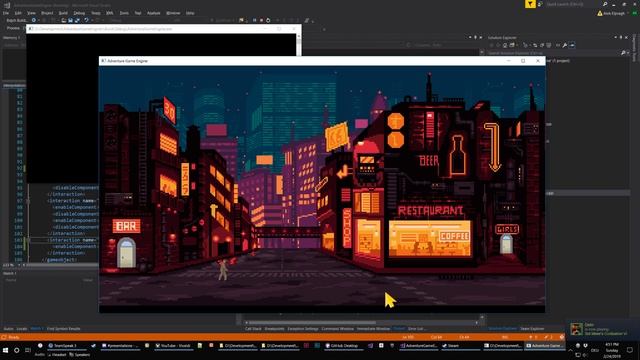This screenshot has width=640, height=360.
Task: Open the signed-in user account dropdown
Action: coord(613,13)
